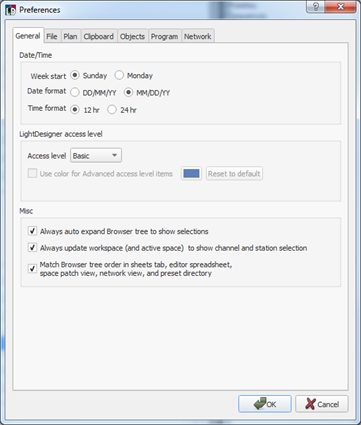Switch to the General tab

[28, 36]
